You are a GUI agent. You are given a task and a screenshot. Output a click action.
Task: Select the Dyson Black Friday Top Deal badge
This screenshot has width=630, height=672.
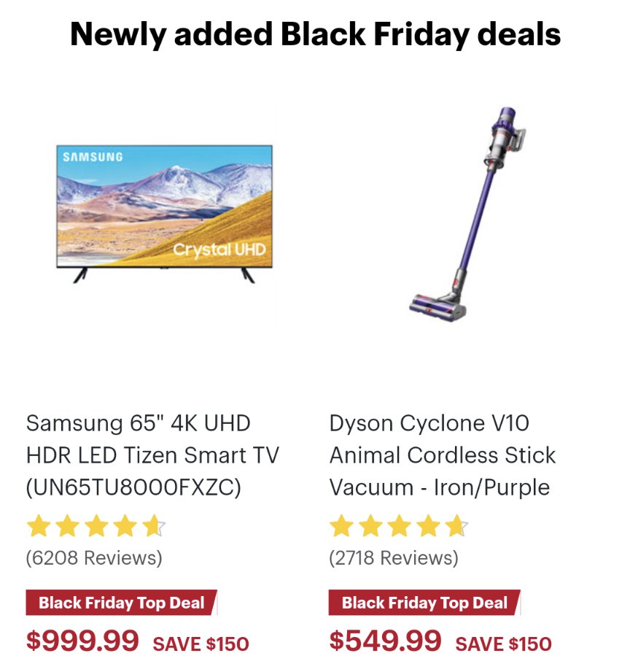pyautogui.click(x=424, y=603)
